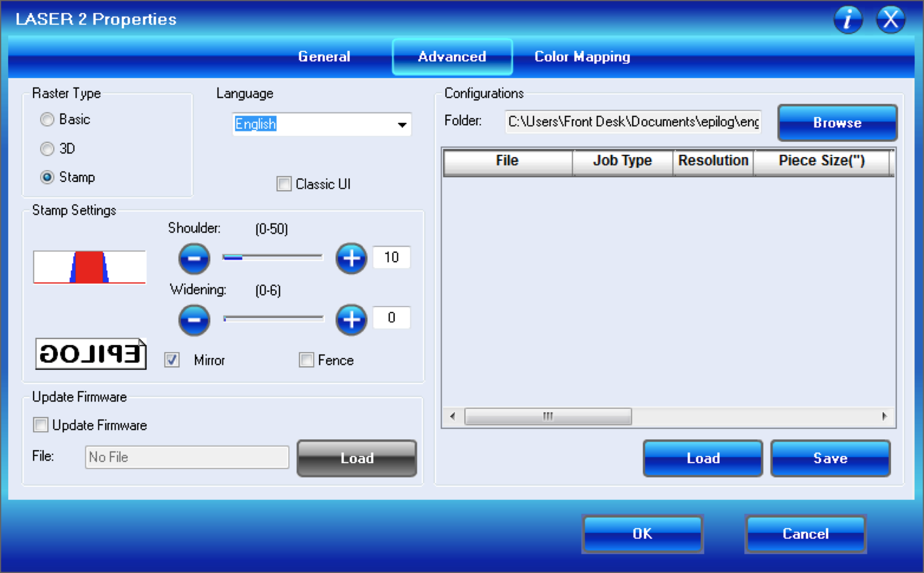Decrease Shoulder value with minus button
Screen dimensions: 924x573
194,258
